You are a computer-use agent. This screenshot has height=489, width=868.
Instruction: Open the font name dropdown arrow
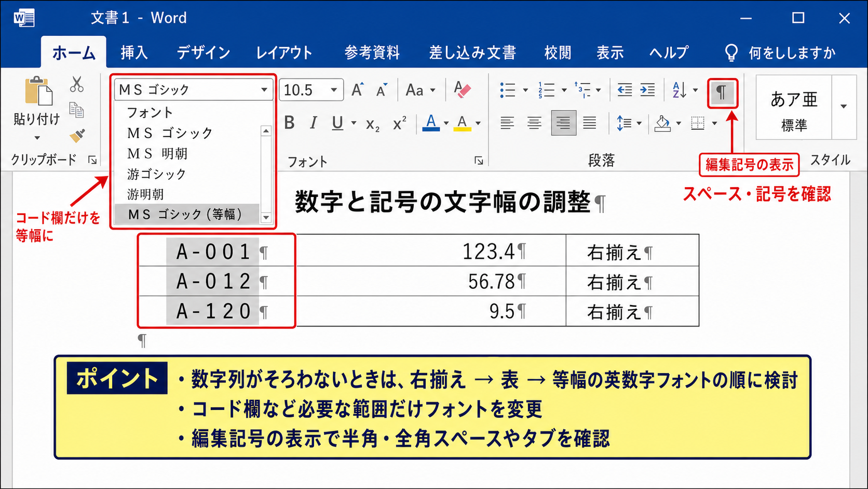point(264,90)
